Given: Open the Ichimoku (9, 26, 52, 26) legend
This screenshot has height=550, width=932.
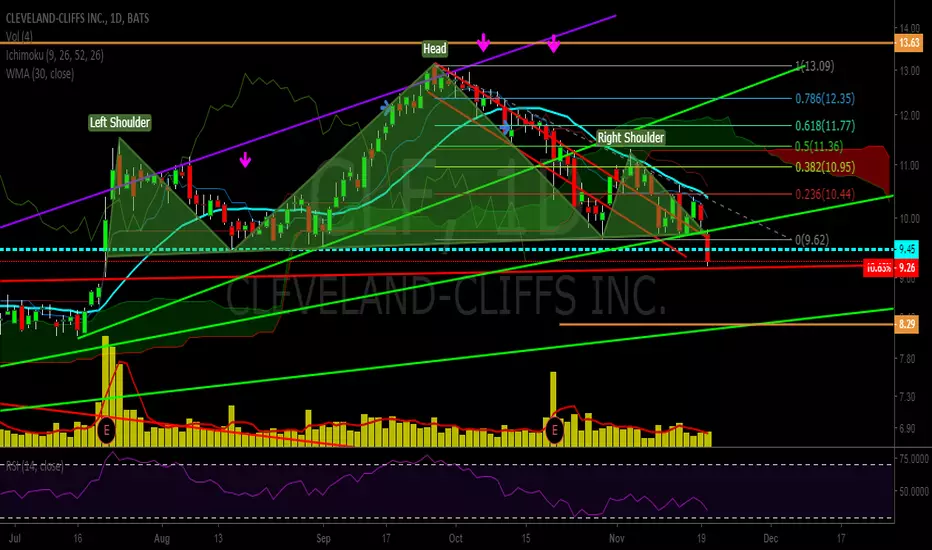Looking at the screenshot, I should [x=55, y=55].
